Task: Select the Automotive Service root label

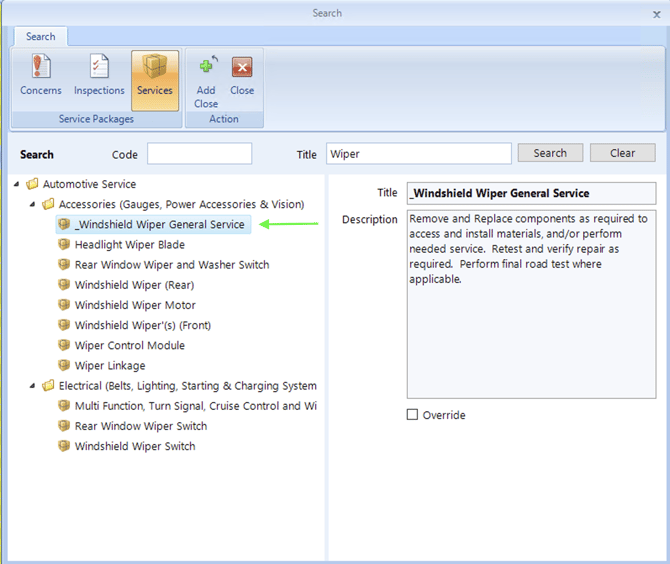Action: (89, 184)
